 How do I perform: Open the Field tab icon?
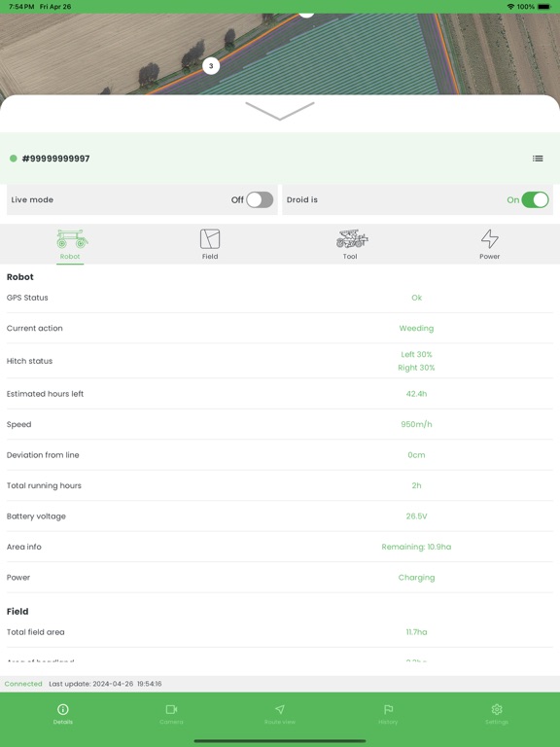(210, 239)
